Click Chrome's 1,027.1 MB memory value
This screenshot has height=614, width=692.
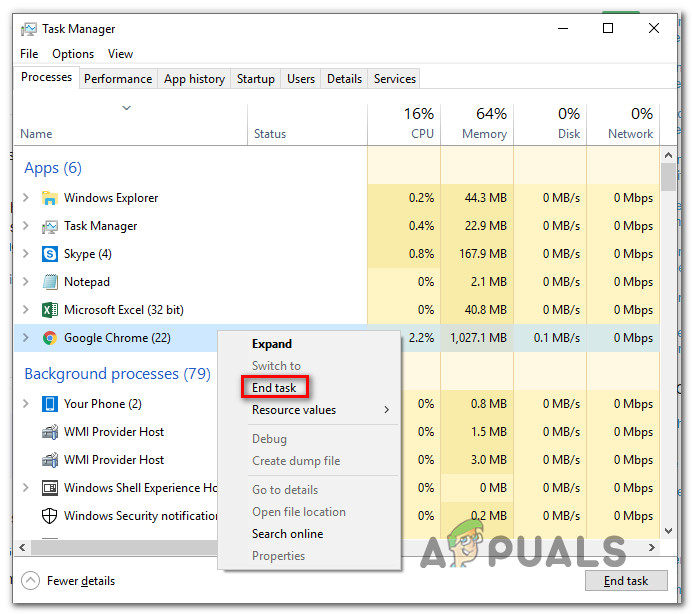point(478,338)
